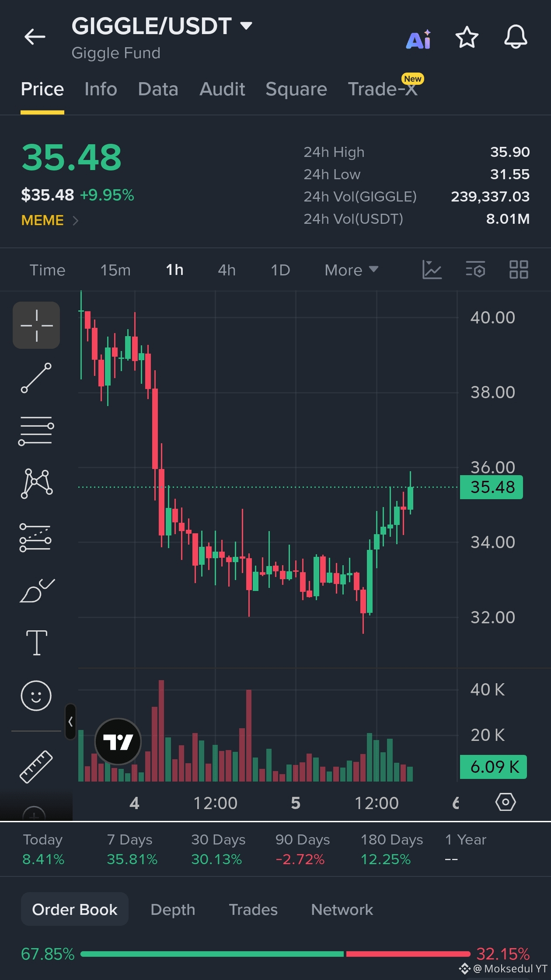Click the green buy ratio bar
The width and height of the screenshot is (551, 980).
pos(212,954)
